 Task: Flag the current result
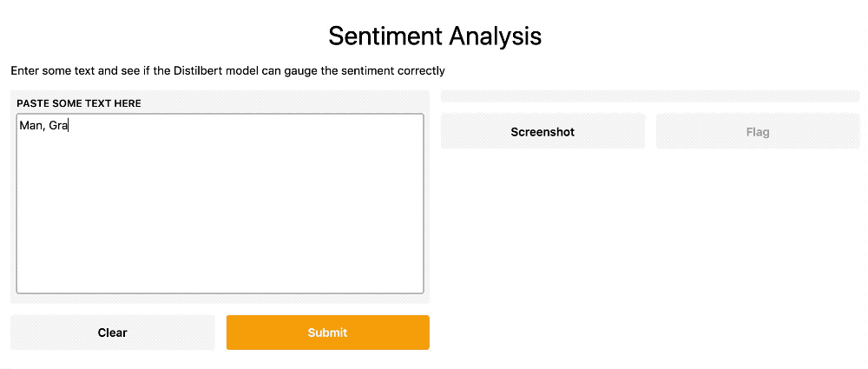[x=757, y=132]
